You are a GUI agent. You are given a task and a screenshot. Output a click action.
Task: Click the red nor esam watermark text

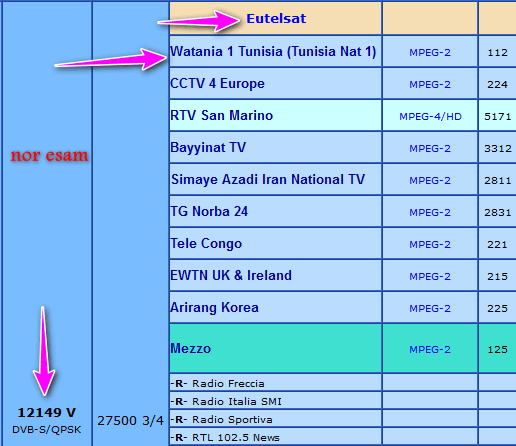tap(49, 155)
